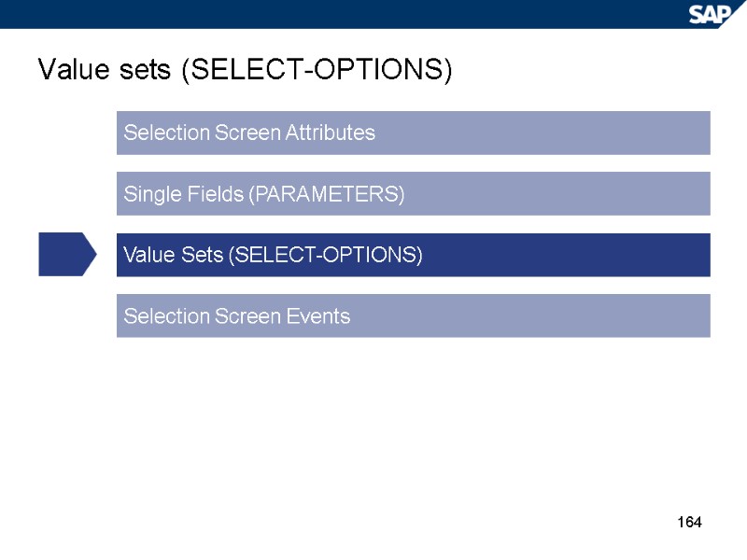Screen dimensions: 747x560
Task: Click "Value sets" in the slide title
Action: click(x=103, y=71)
